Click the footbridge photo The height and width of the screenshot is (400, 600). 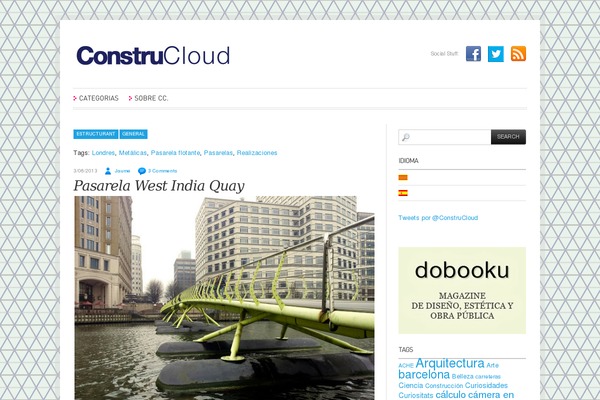tap(224, 298)
